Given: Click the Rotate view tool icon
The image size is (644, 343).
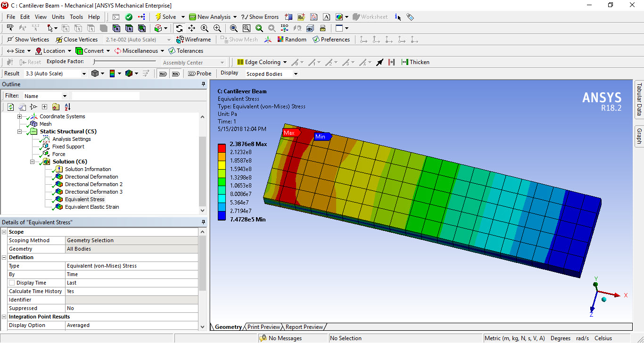Looking at the screenshot, I should (179, 28).
